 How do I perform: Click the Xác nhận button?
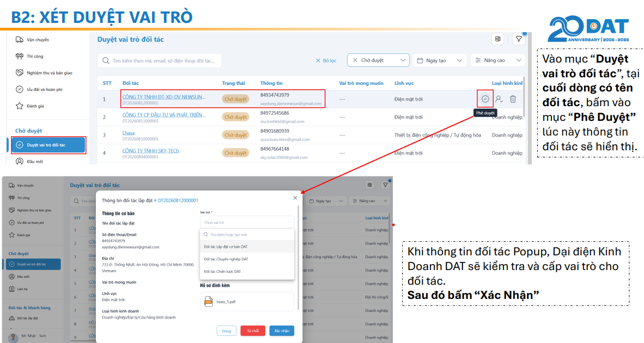pos(282,330)
